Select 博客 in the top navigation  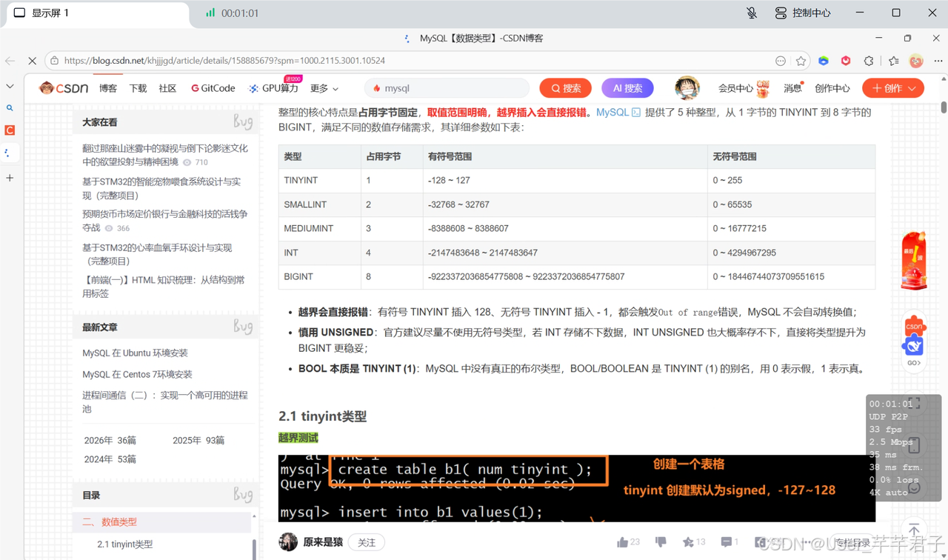[x=108, y=87]
